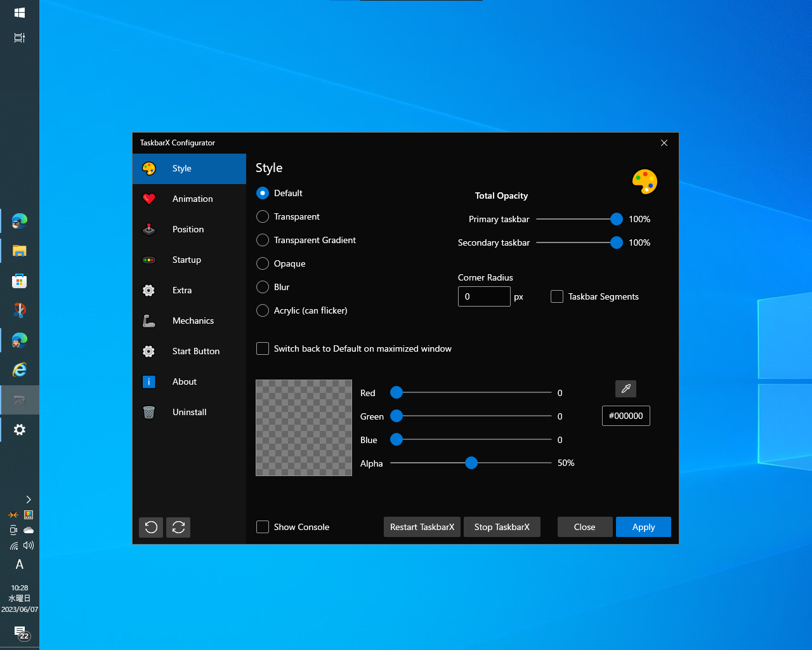
Task: Open the Extra section
Action: [x=189, y=290]
